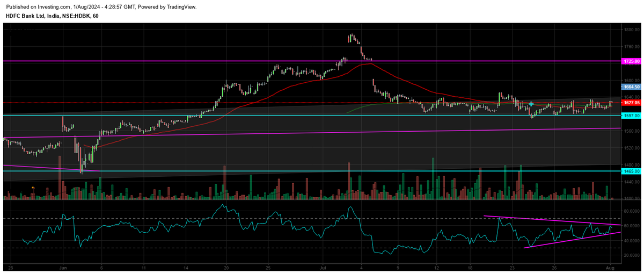
Task: Click the 80.0000 level on the oscillator axis
Action: click(631, 211)
